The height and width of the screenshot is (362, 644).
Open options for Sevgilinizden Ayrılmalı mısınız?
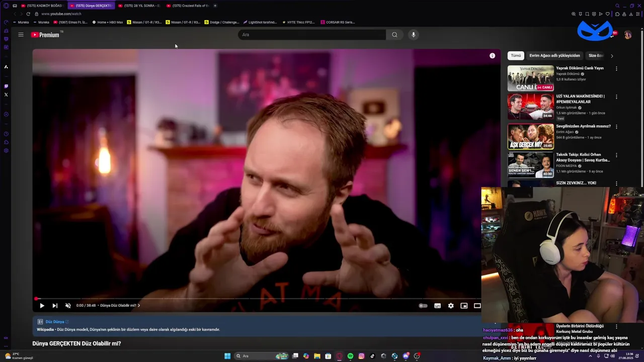(616, 126)
